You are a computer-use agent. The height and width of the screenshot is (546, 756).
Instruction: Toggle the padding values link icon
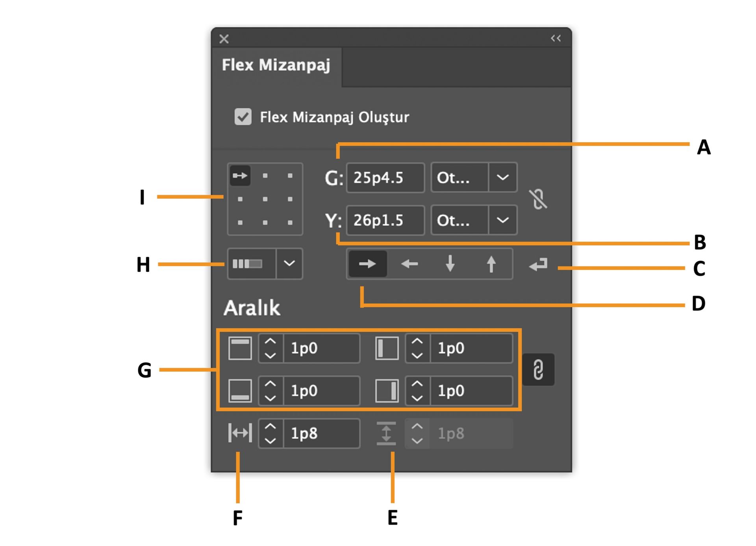coord(538,370)
